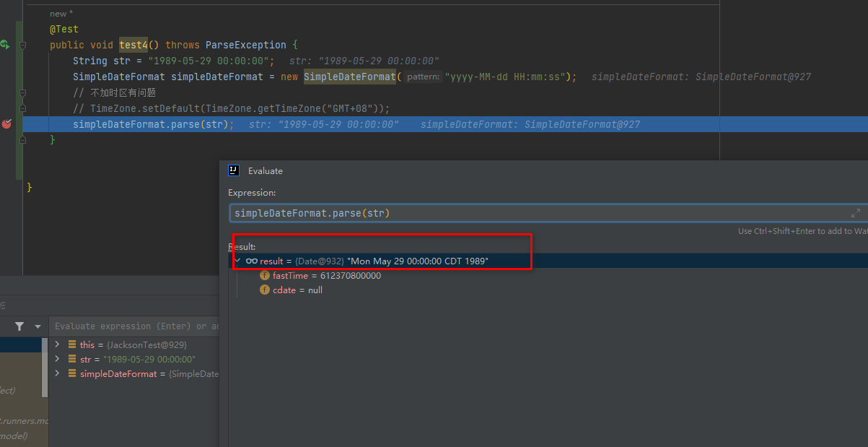Screen dimensions: 868x447
Task: Select the cdate = null row
Action: pyautogui.click(x=297, y=290)
